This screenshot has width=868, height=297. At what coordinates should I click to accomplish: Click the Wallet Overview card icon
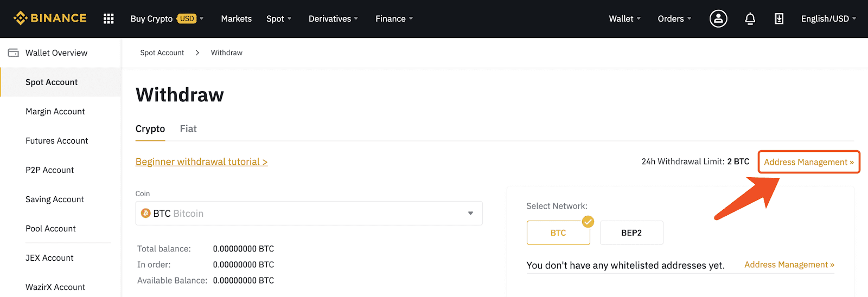pos(13,53)
